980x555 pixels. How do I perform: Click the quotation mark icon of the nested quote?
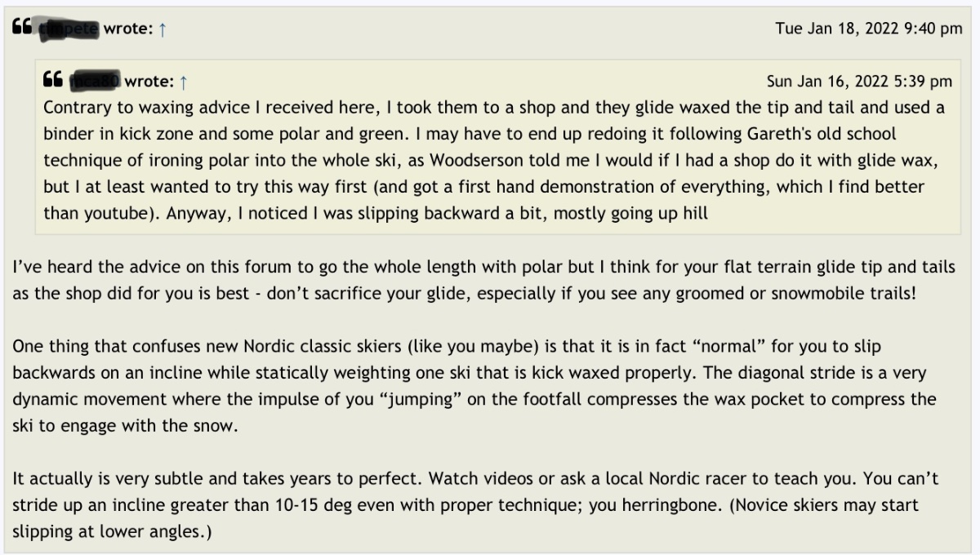coord(53,80)
